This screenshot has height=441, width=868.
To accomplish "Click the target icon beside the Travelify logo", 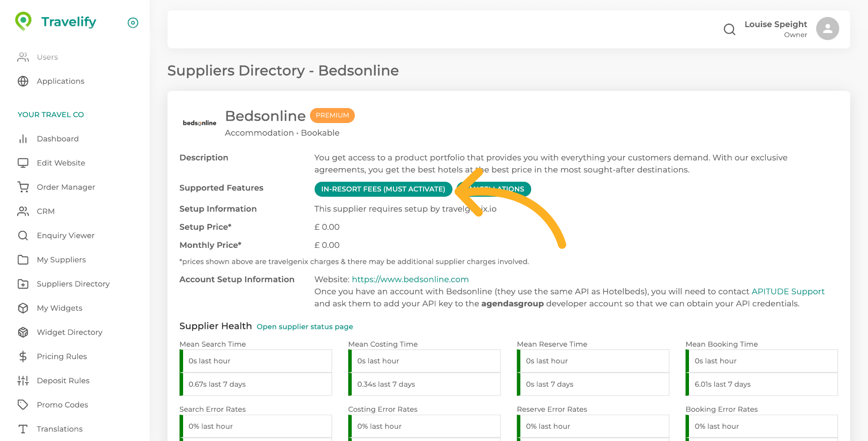I will 132,23.
